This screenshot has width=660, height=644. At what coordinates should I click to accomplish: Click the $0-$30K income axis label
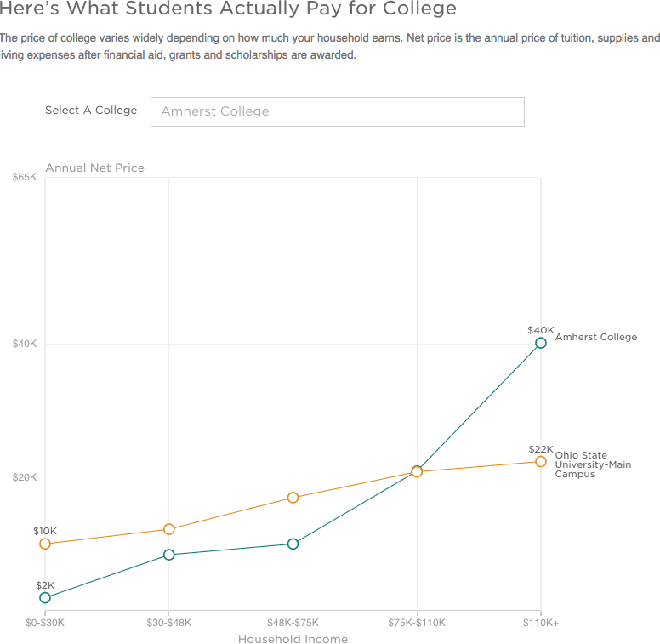[x=45, y=623]
